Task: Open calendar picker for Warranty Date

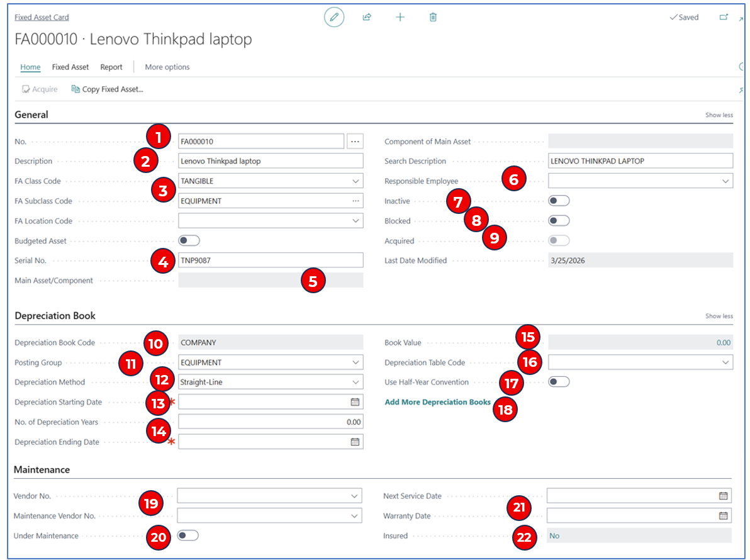Action: tap(723, 516)
